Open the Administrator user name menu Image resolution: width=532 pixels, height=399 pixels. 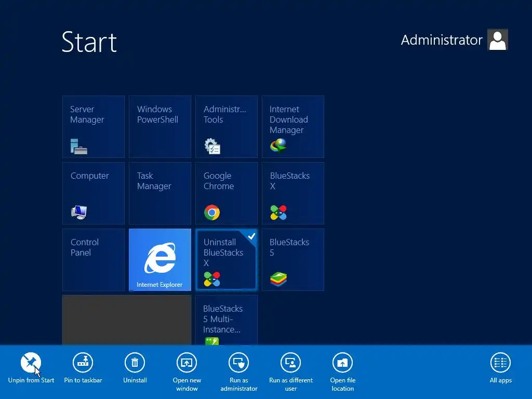pyautogui.click(x=442, y=40)
